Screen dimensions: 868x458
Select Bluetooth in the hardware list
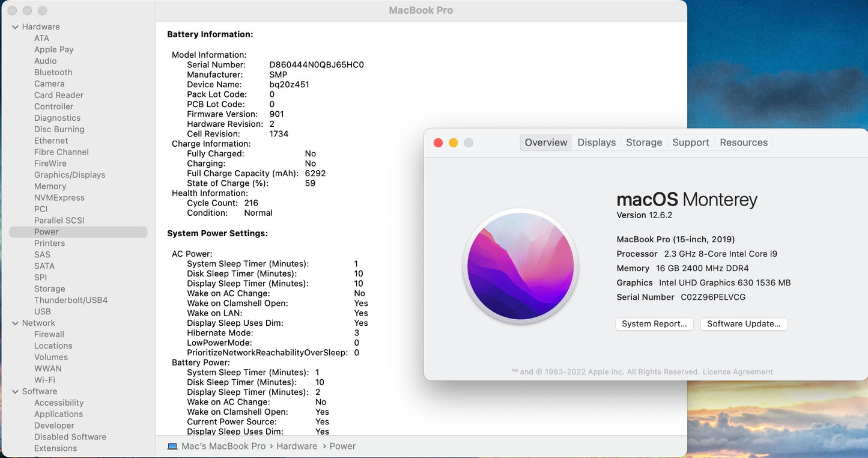click(53, 73)
